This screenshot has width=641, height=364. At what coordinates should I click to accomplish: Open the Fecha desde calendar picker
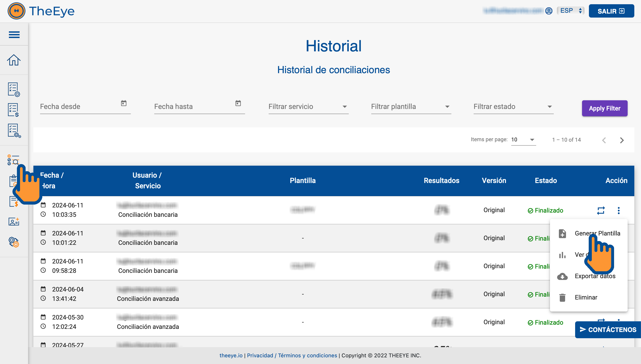tap(124, 103)
